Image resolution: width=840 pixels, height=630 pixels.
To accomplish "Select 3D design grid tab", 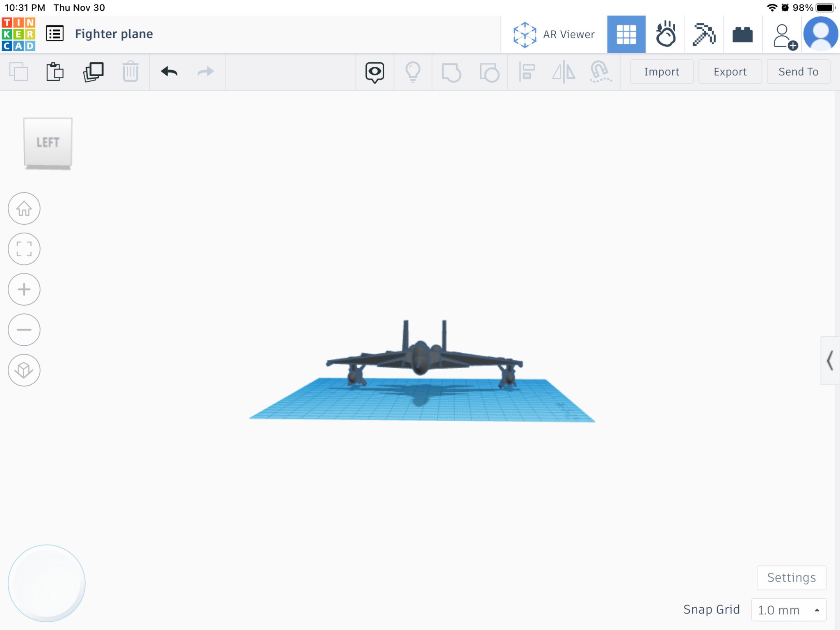I will [x=626, y=34].
